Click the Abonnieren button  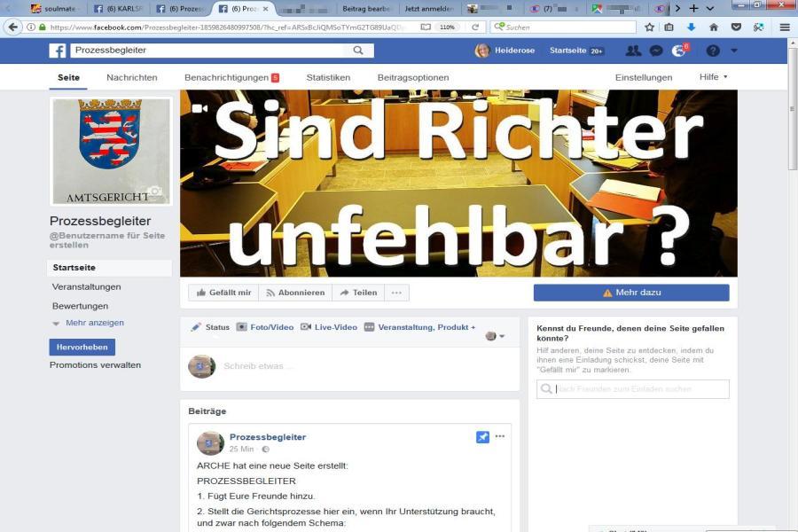point(295,293)
